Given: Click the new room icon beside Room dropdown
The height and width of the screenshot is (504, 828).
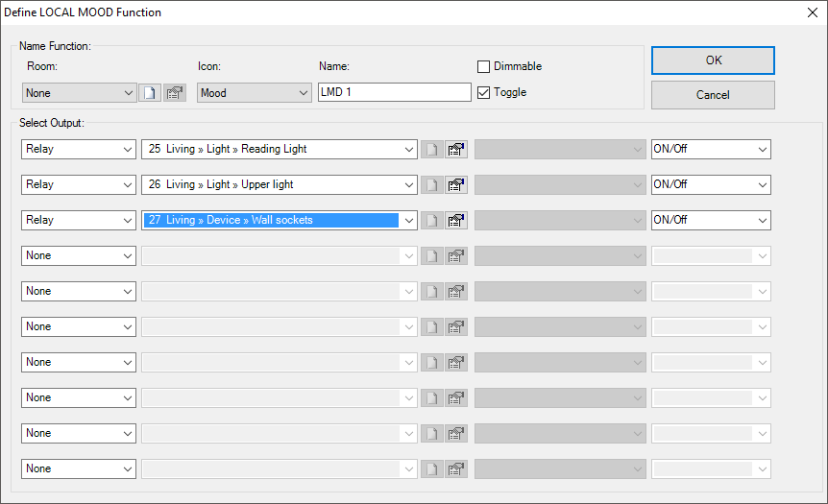Looking at the screenshot, I should (150, 93).
